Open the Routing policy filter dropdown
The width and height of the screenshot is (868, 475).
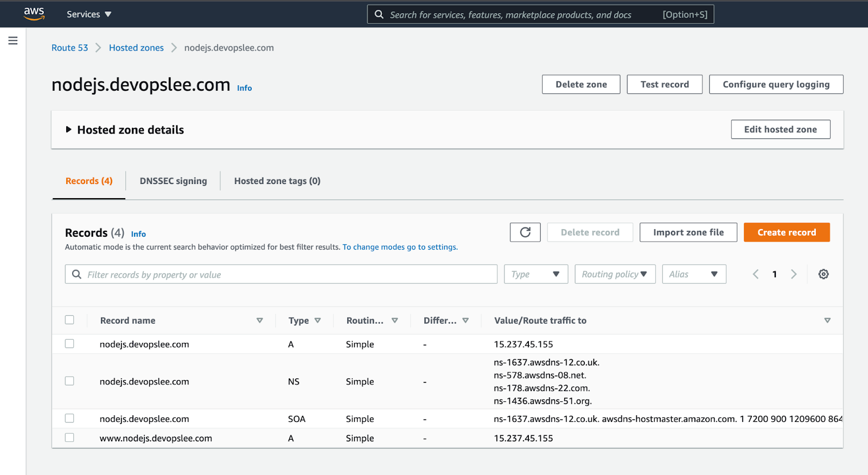coord(615,274)
